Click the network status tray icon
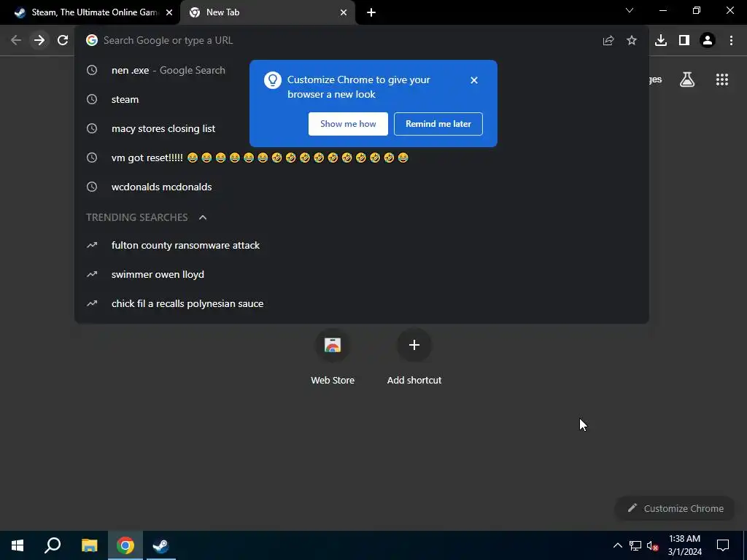 (635, 545)
